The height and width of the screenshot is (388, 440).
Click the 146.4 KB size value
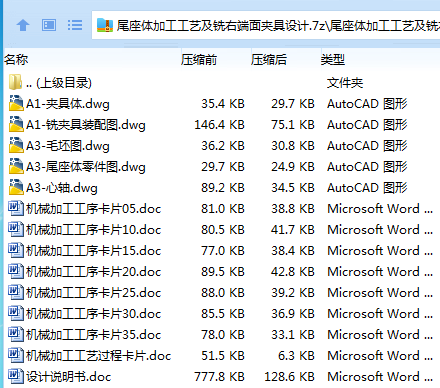point(219,125)
